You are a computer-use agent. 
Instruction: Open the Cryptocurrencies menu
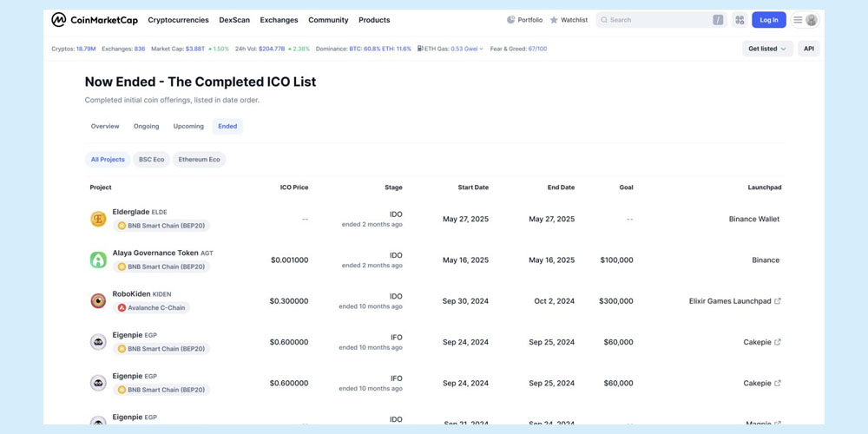click(178, 20)
